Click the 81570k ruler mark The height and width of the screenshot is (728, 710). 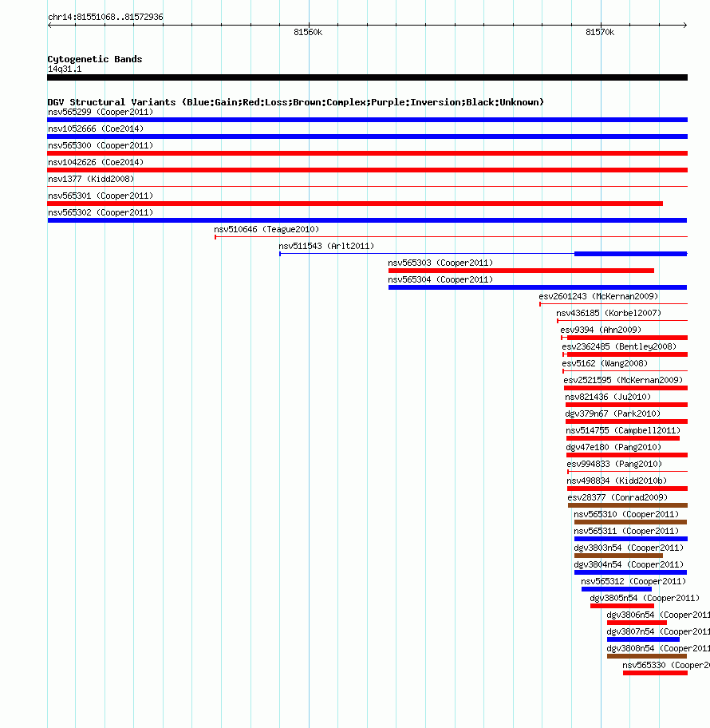[600, 32]
